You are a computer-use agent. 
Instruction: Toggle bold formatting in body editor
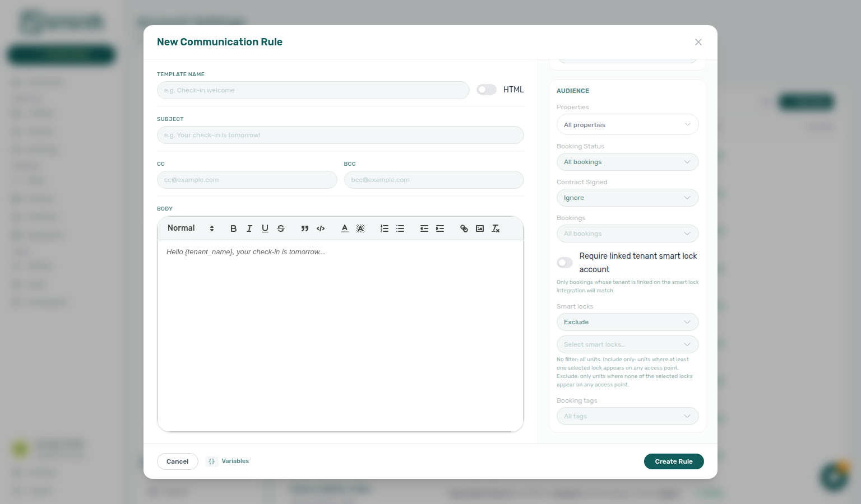pos(234,228)
